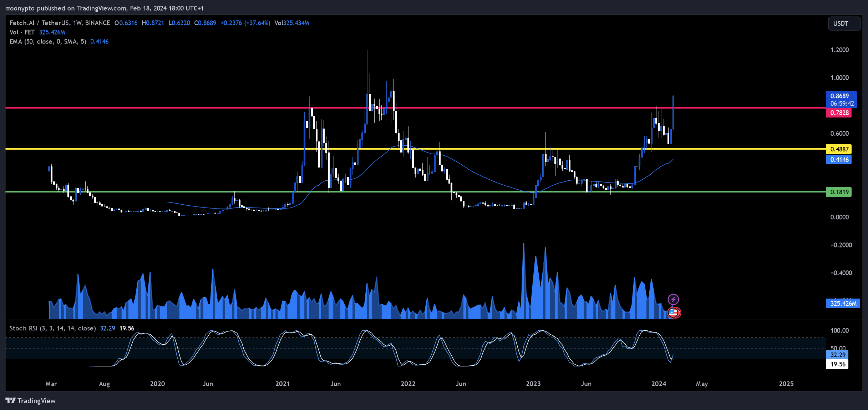868x410 pixels.
Task: Click the 2024 time axis label
Action: pos(659,384)
